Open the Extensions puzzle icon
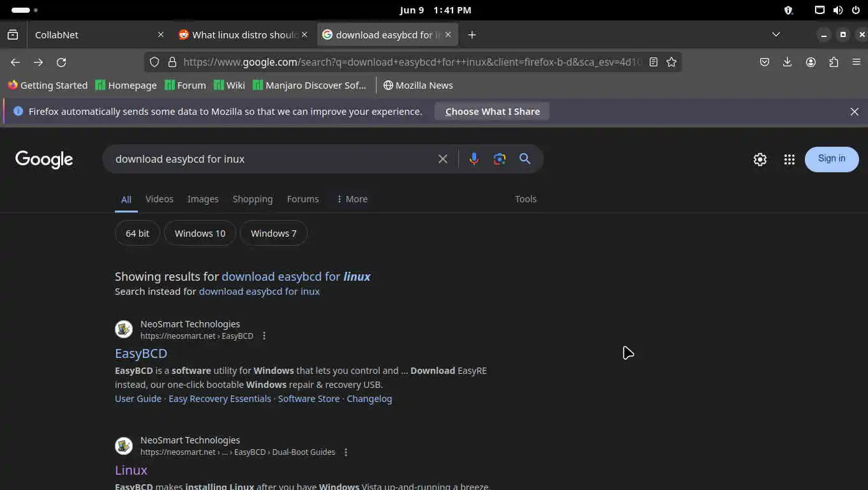Viewport: 868px width, 490px height. (834, 62)
